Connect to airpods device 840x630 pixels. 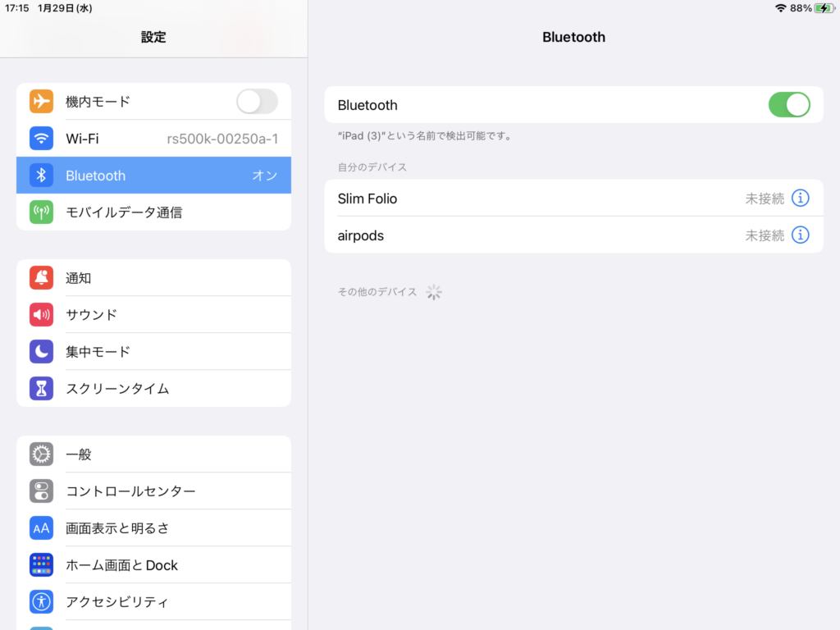click(x=573, y=235)
